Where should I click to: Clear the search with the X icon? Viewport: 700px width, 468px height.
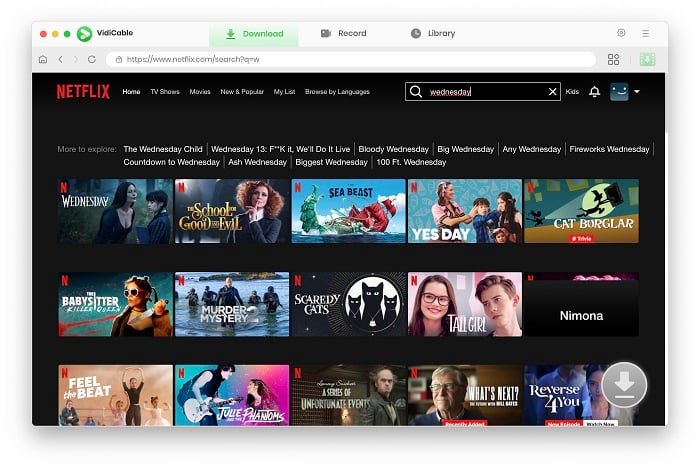point(552,92)
